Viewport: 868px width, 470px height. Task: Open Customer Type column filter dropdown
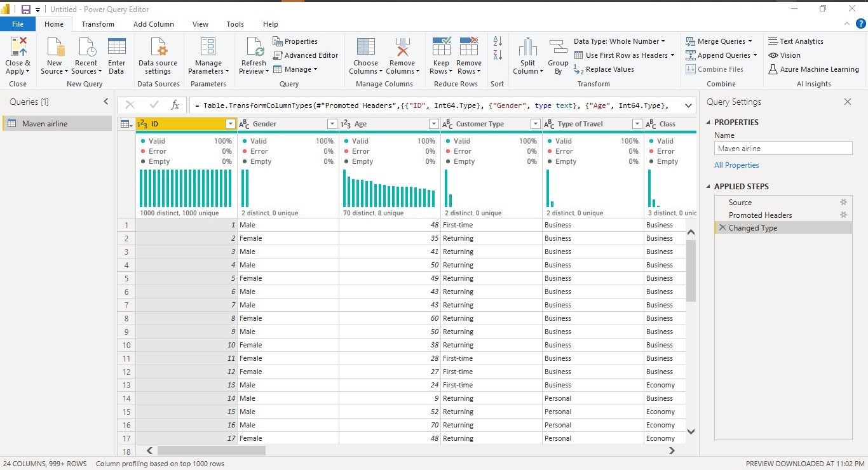pyautogui.click(x=535, y=124)
